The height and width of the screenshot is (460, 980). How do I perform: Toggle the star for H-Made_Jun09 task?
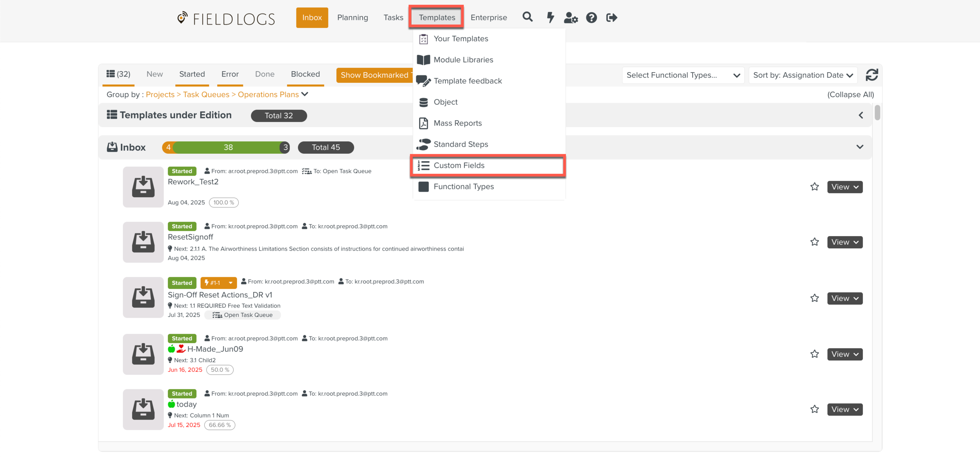point(815,354)
